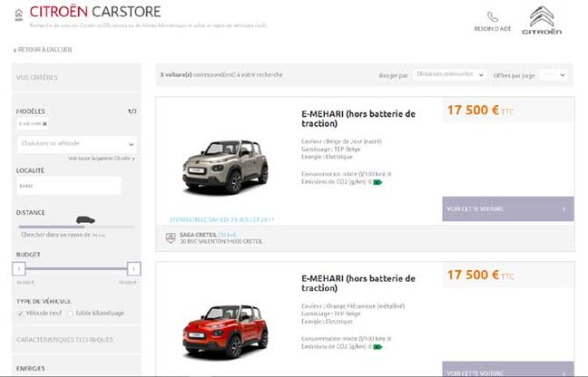Image resolution: width=588 pixels, height=377 pixels.
Task: Click the car icon on distance slider
Action: tap(85, 220)
